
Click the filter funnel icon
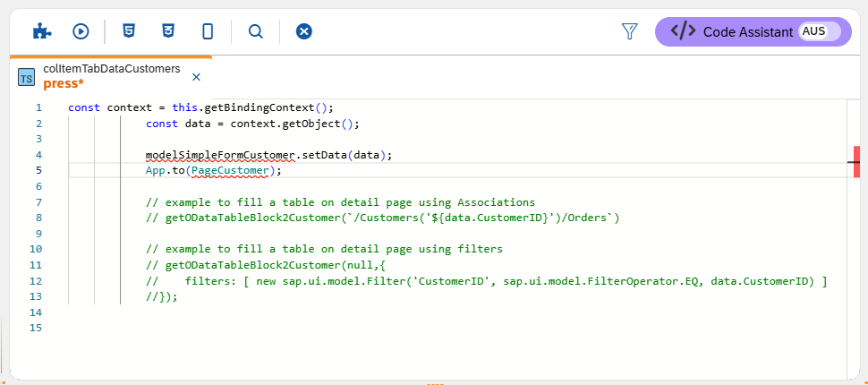click(x=630, y=31)
